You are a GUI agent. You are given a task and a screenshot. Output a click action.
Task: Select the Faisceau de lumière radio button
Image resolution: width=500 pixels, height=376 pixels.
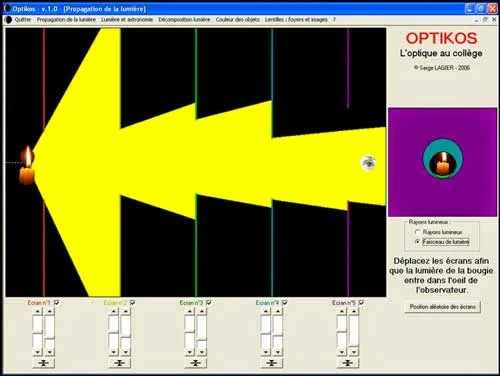(x=417, y=242)
